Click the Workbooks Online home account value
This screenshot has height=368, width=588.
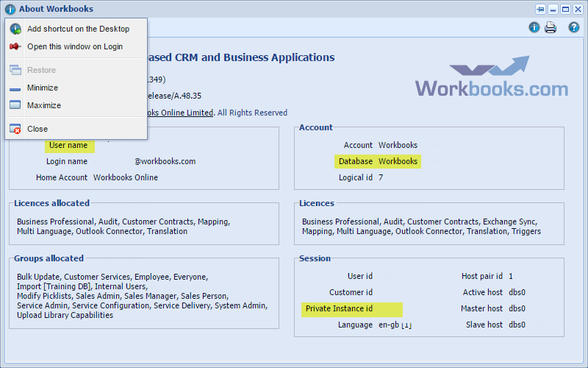(126, 177)
